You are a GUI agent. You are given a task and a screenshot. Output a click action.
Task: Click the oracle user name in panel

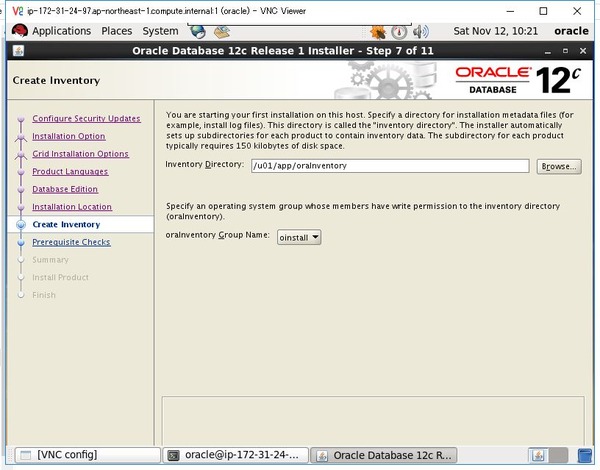pyautogui.click(x=571, y=31)
